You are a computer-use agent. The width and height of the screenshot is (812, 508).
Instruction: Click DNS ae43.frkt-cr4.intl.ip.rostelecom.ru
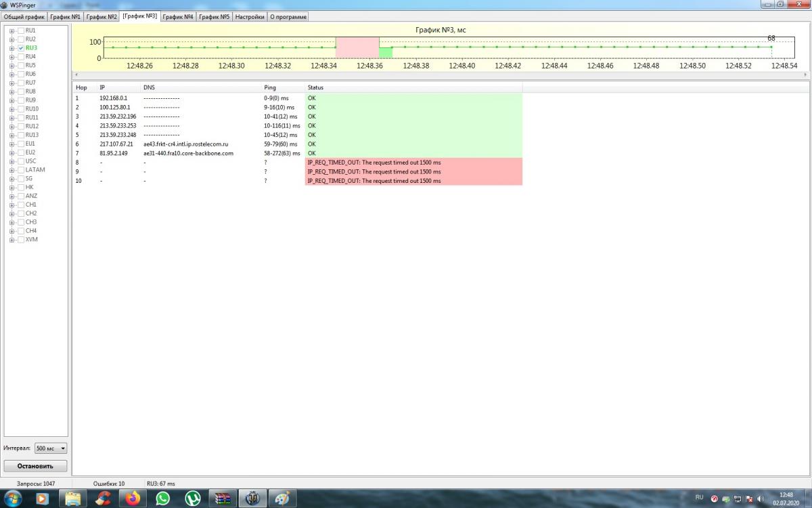point(186,144)
